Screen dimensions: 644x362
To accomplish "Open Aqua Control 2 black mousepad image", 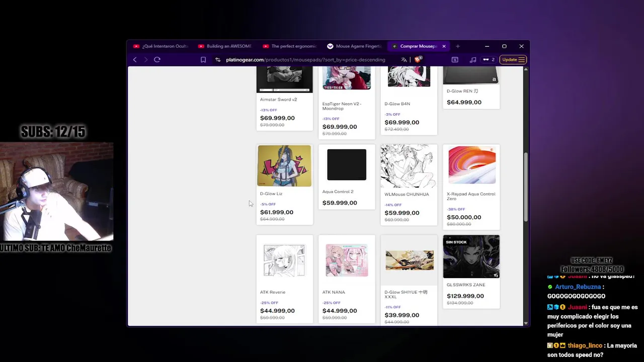I will [x=347, y=164].
